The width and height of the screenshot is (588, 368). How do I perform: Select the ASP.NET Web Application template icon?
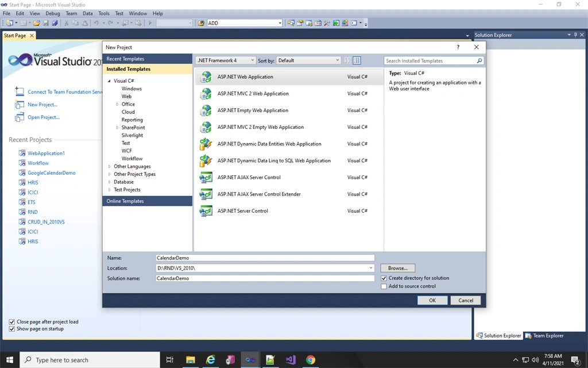206,77
